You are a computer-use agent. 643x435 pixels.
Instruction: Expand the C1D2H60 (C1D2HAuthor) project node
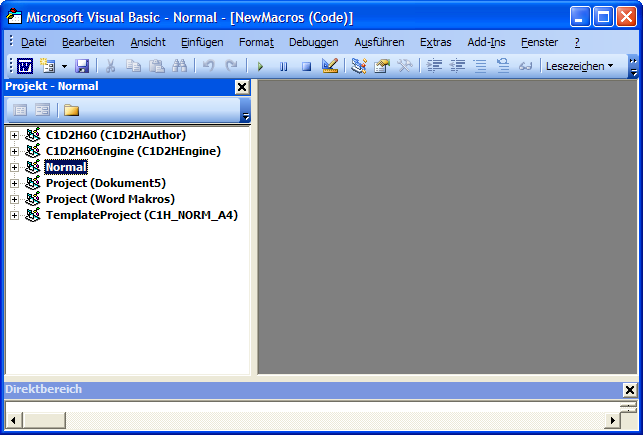[x=14, y=135]
